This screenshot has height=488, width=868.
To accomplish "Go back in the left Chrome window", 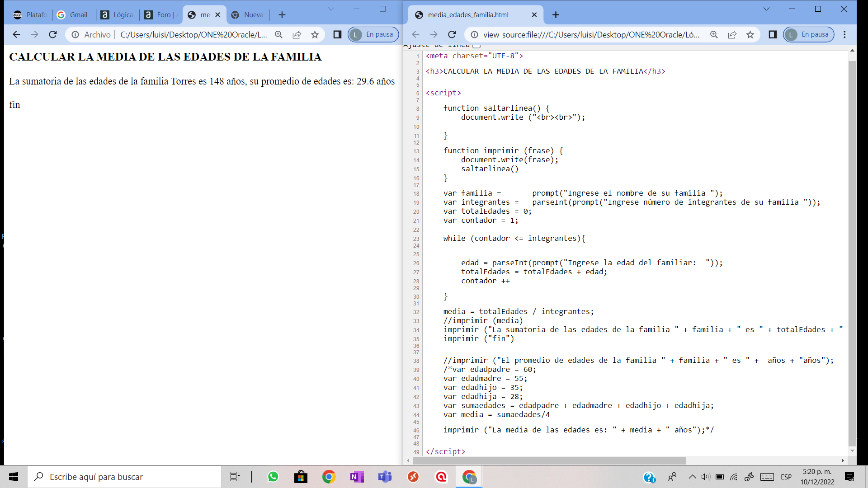I will click(17, 34).
